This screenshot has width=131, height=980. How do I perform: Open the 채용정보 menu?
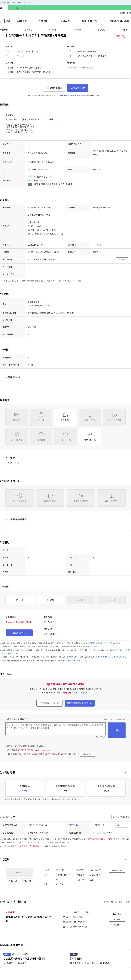point(22,21)
